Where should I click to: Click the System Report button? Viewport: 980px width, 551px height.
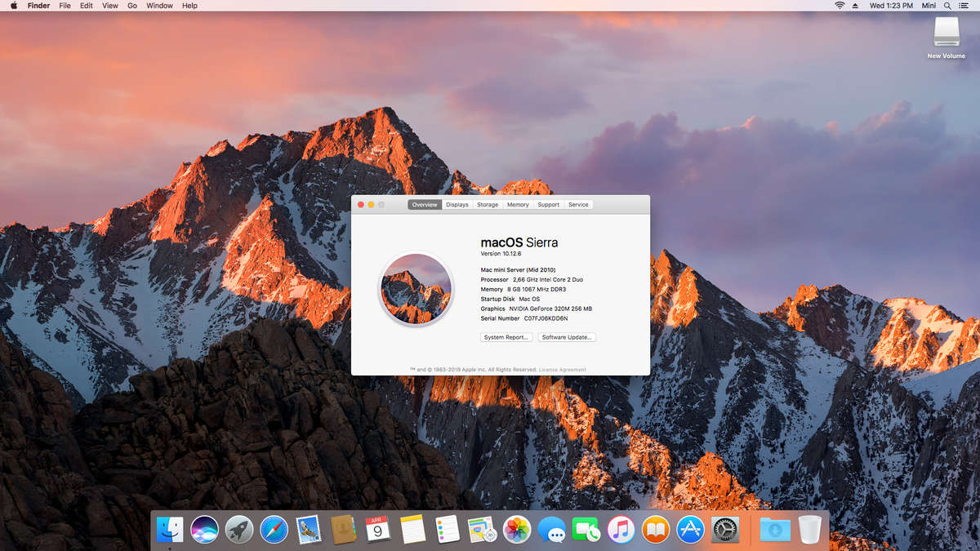506,336
